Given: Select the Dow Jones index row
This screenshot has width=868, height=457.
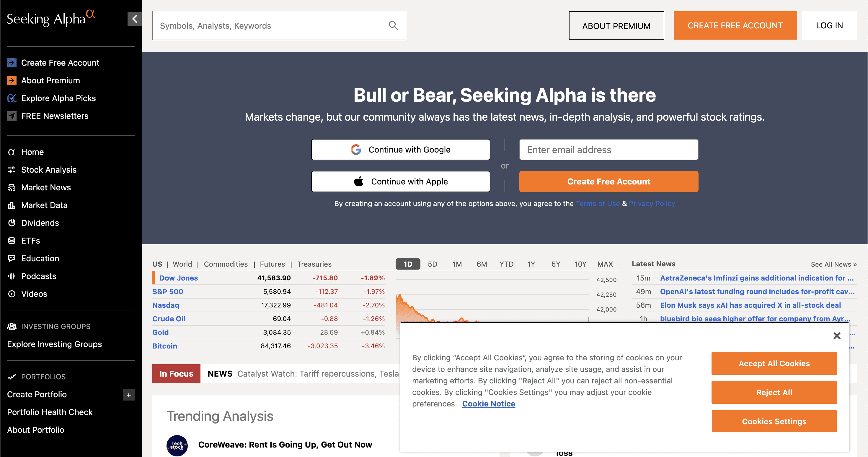Looking at the screenshot, I should point(269,278).
